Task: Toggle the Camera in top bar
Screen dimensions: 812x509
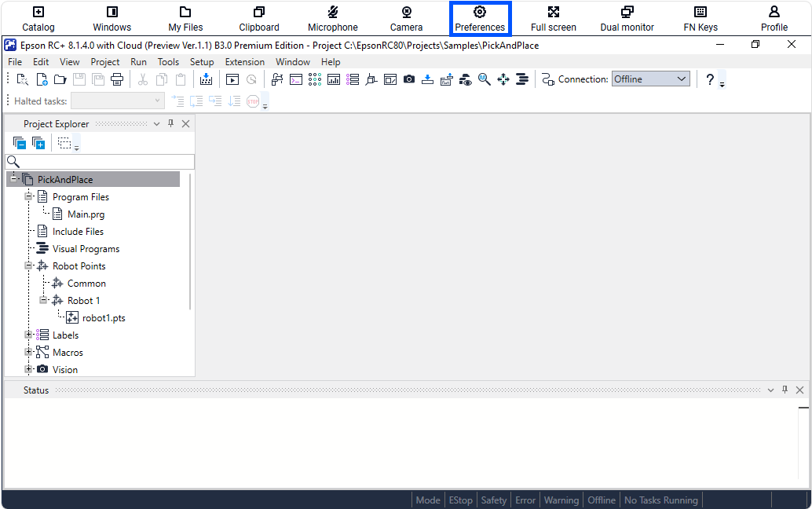Action: click(407, 19)
